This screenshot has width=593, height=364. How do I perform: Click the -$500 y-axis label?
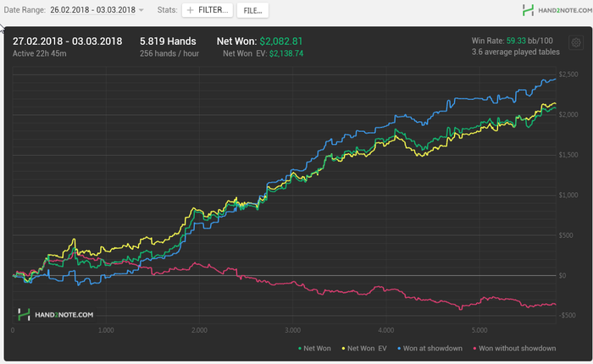coord(568,316)
